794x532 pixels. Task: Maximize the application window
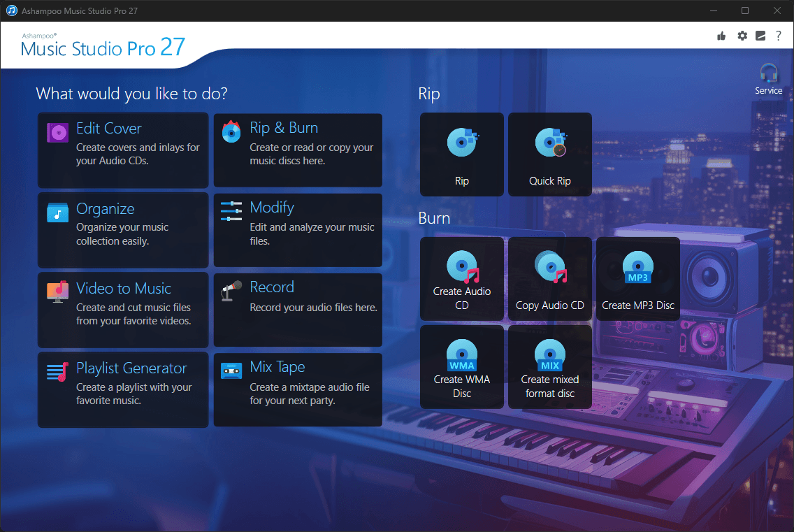[745, 10]
